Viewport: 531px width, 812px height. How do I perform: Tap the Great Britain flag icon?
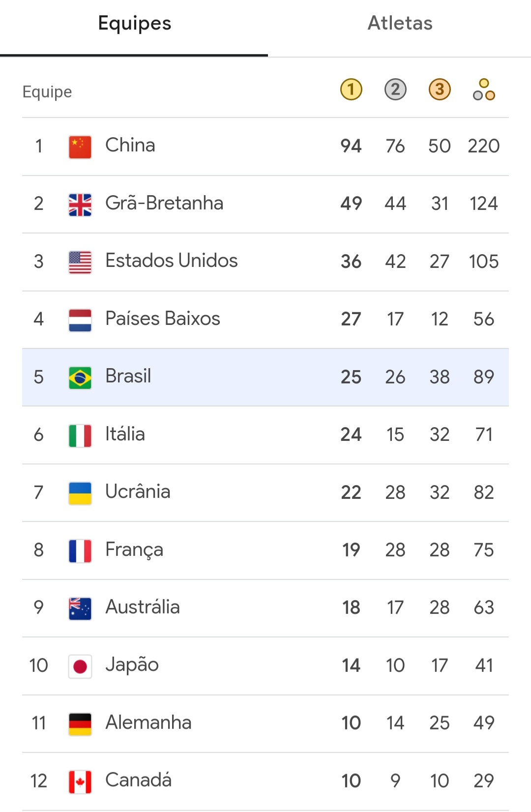click(x=80, y=204)
